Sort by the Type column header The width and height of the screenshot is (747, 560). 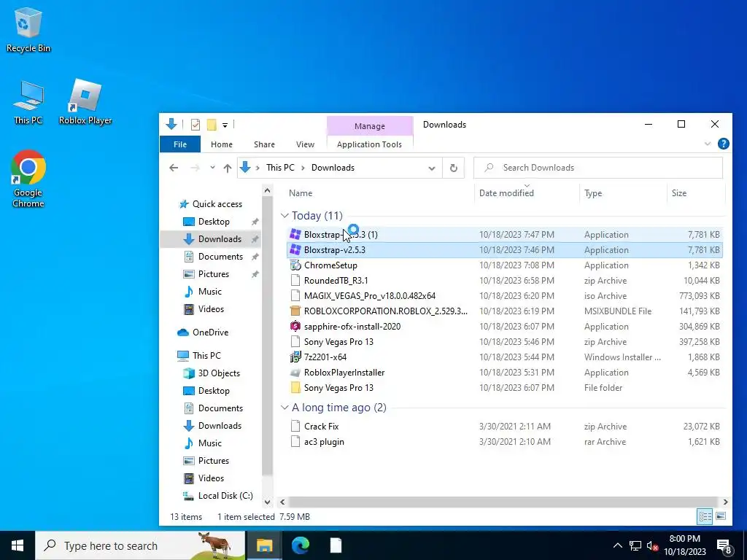click(592, 192)
